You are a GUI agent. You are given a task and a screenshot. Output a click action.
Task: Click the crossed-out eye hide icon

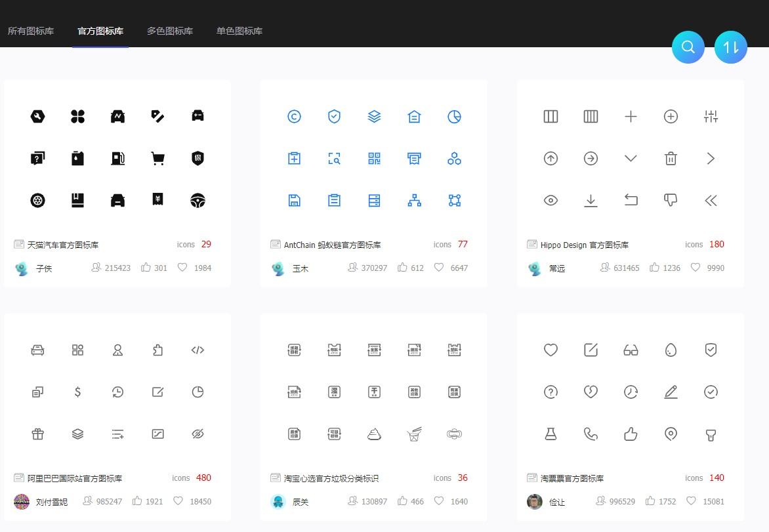coord(197,434)
